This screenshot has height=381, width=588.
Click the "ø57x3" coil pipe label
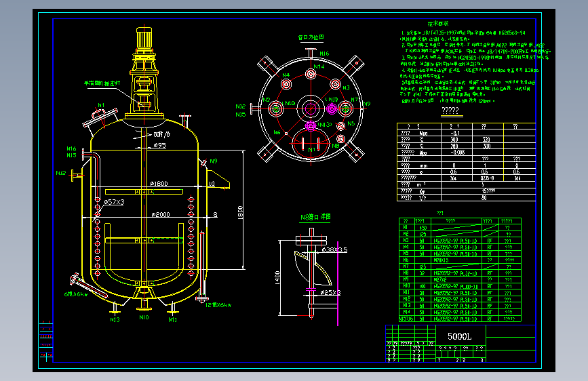click(114, 202)
